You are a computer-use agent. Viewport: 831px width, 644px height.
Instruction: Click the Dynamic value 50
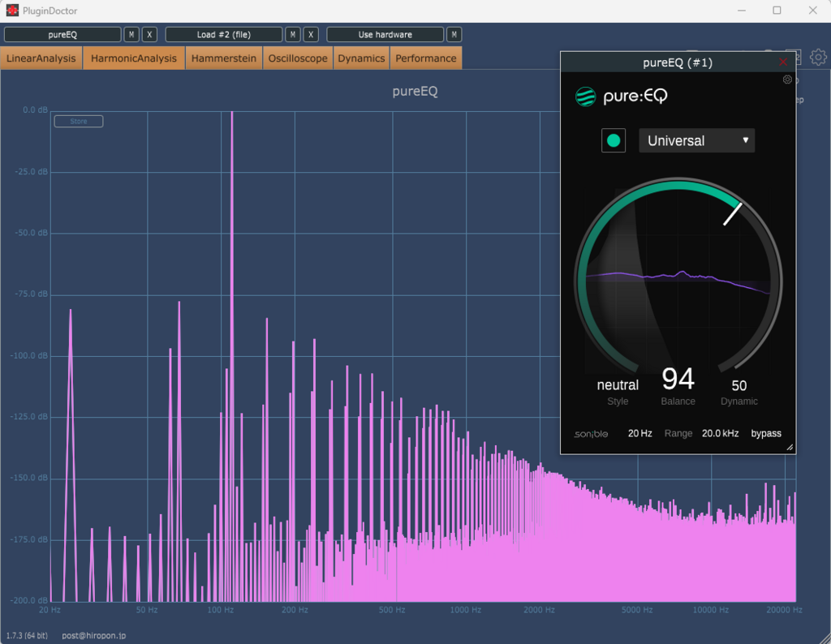[738, 385]
